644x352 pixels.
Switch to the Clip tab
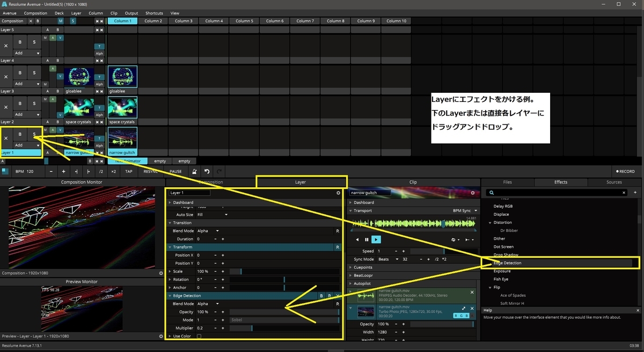coord(413,182)
